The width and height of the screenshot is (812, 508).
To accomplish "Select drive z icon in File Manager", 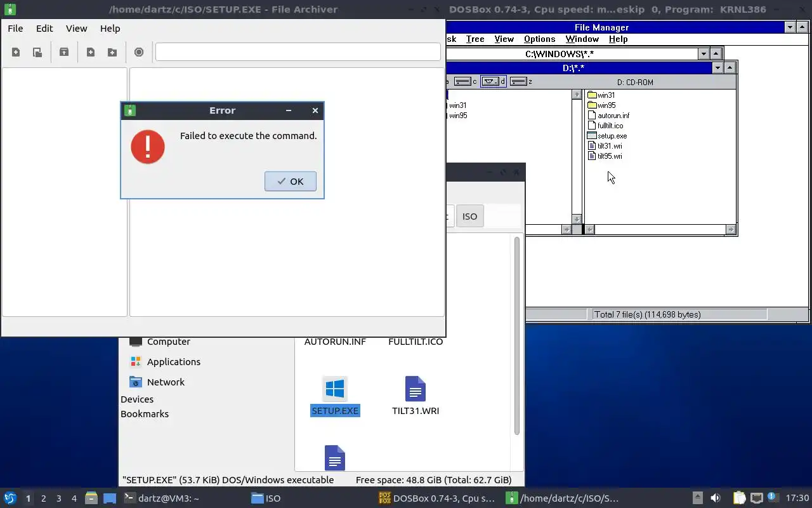I will (521, 81).
